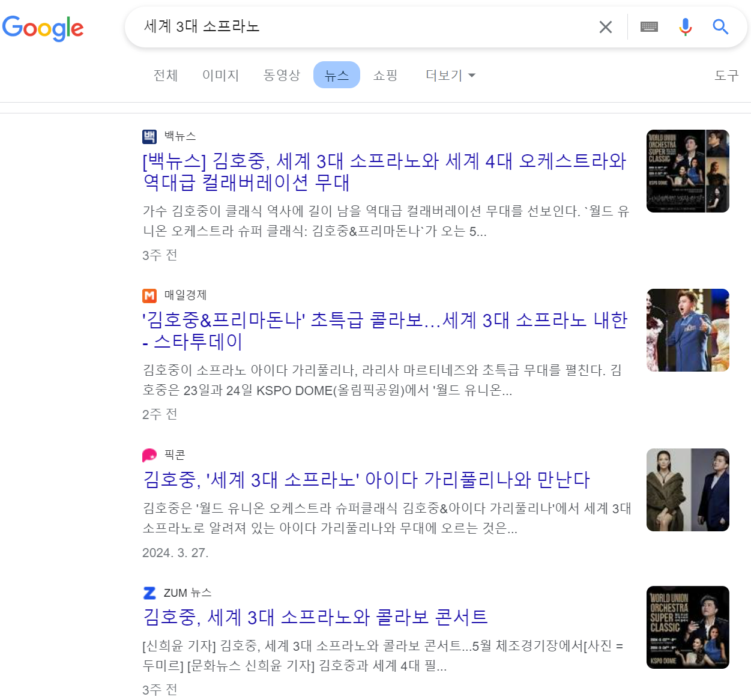Focus the search box containing 세계 3대 소프라노
This screenshot has width=751, height=700.
[x=360, y=27]
